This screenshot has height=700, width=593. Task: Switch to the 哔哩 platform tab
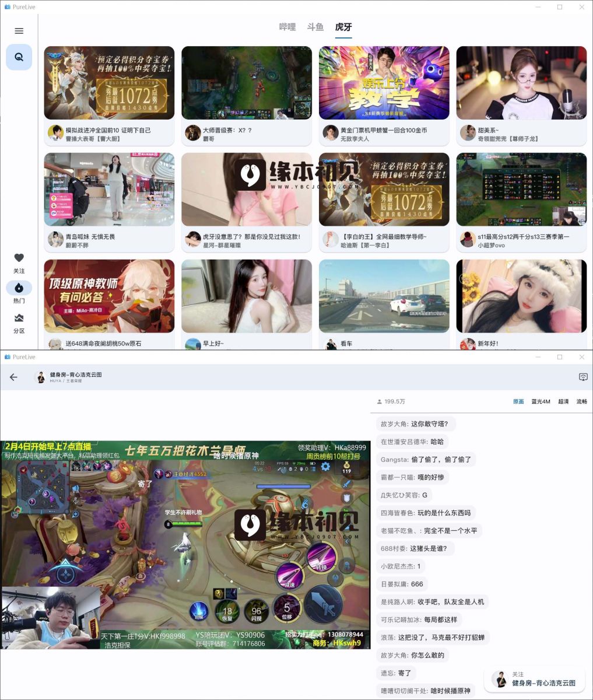point(287,27)
